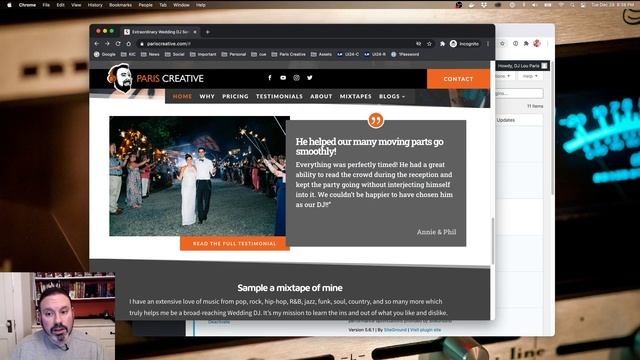Open Spotlight search in the macOS menu bar
The width and height of the screenshot is (640, 360).
pos(572,5)
